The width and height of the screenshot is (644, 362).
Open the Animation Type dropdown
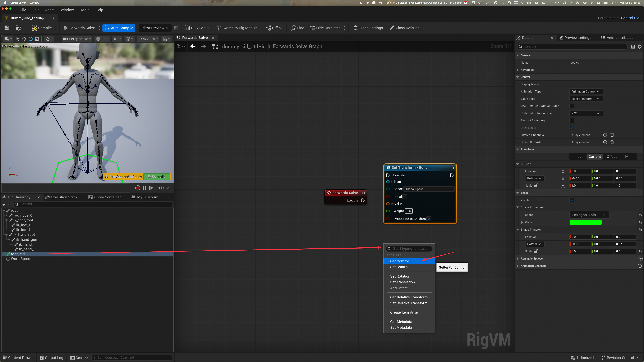(x=586, y=91)
